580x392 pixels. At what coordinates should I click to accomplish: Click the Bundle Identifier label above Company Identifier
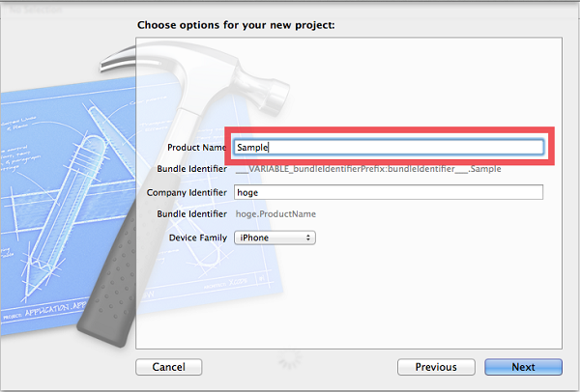192,169
